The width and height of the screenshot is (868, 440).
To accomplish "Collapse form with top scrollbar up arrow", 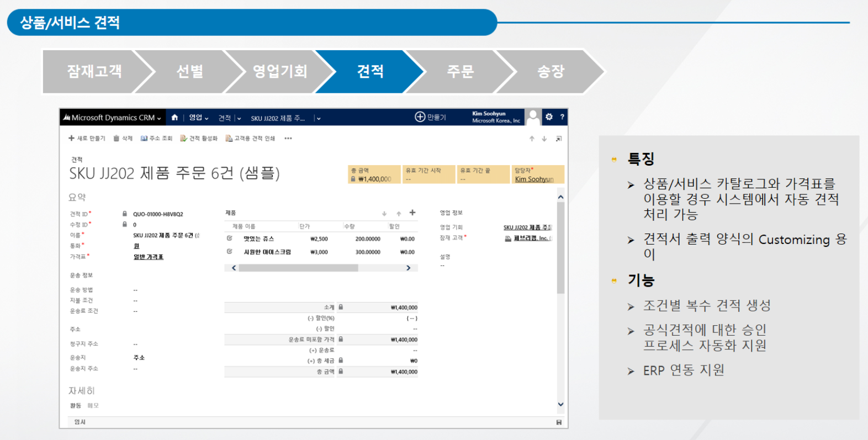I will [x=560, y=197].
